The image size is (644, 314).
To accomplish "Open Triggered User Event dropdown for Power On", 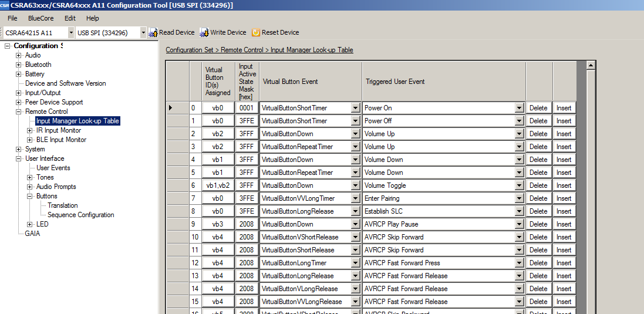I will (519, 108).
